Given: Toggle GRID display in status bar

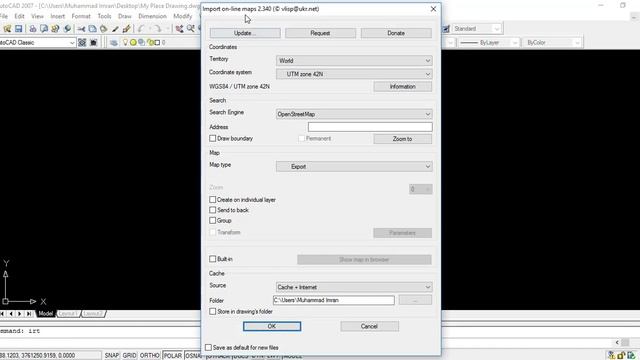Looking at the screenshot, I should point(129,356).
